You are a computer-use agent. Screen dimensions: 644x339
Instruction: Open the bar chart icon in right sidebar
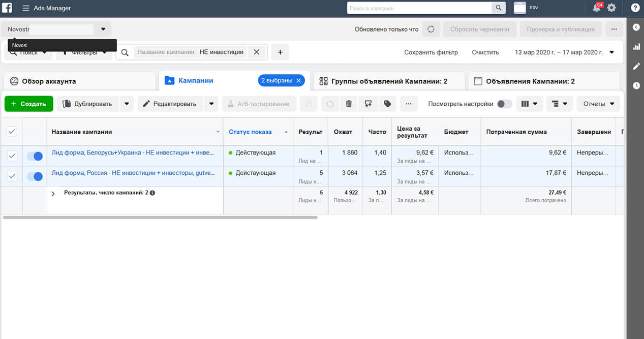click(636, 47)
